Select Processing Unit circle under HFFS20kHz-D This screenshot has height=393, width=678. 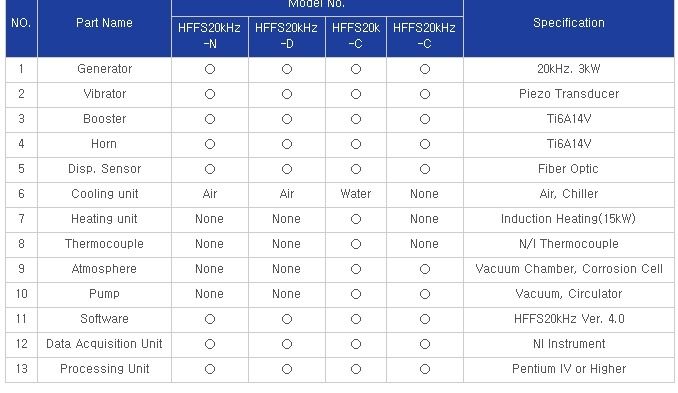click(x=287, y=369)
